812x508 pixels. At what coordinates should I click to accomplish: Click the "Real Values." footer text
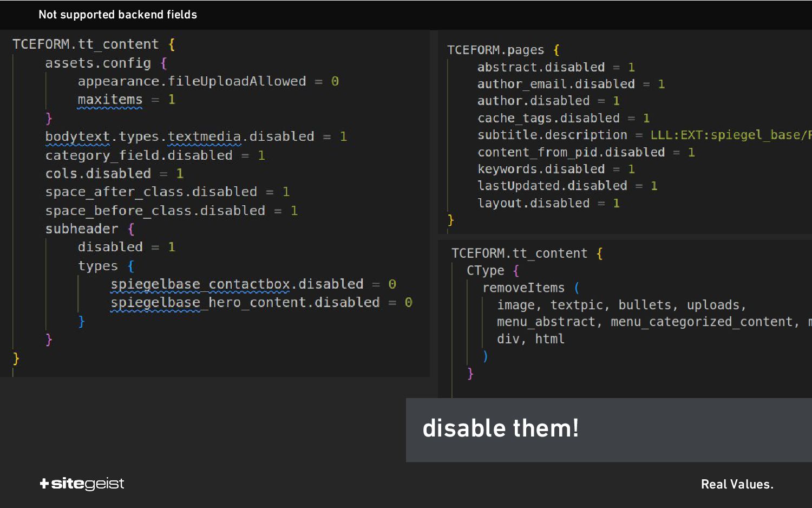[737, 484]
